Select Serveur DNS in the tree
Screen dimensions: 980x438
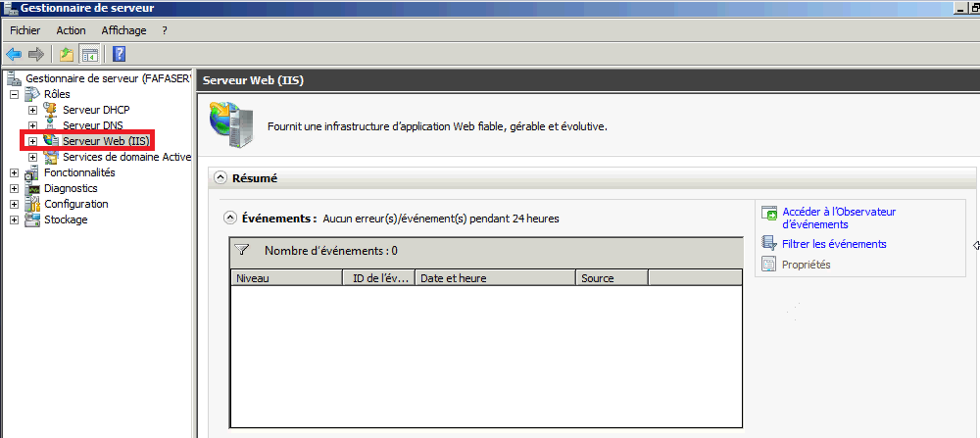coord(92,125)
